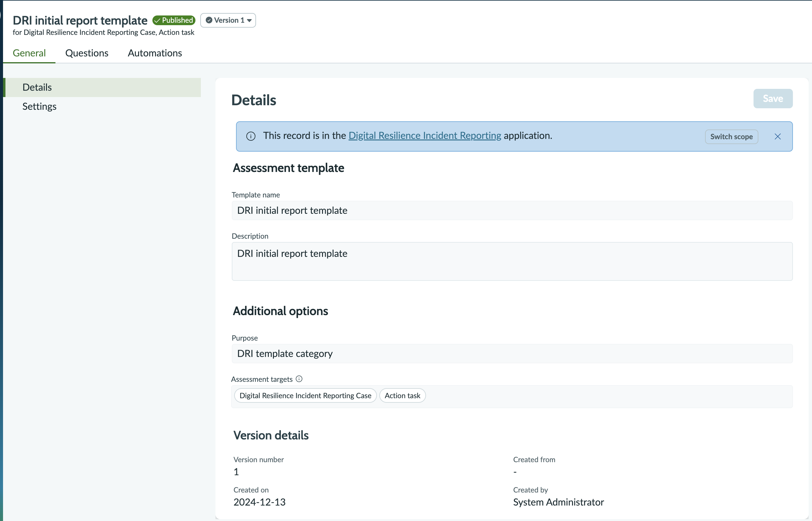Click the subtitle 'for Digital Resilience Incident Reporting Case, Action task'
The height and width of the screenshot is (521, 812).
pos(103,32)
